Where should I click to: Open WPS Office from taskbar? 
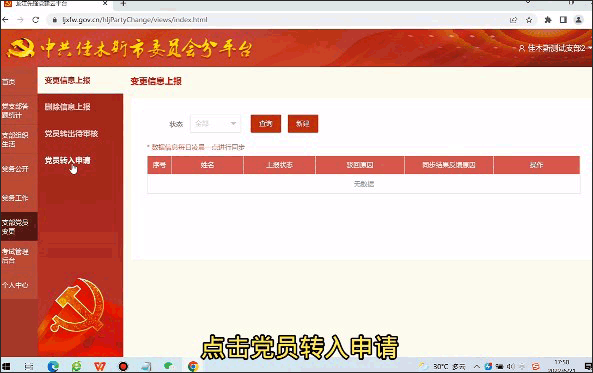point(100,366)
